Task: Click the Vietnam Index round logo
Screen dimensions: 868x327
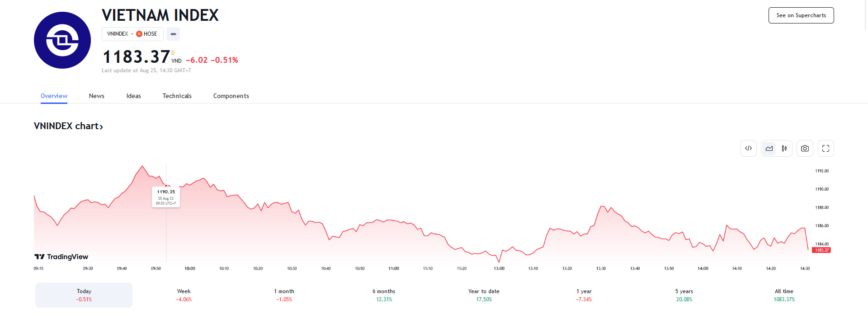Action: [x=62, y=40]
